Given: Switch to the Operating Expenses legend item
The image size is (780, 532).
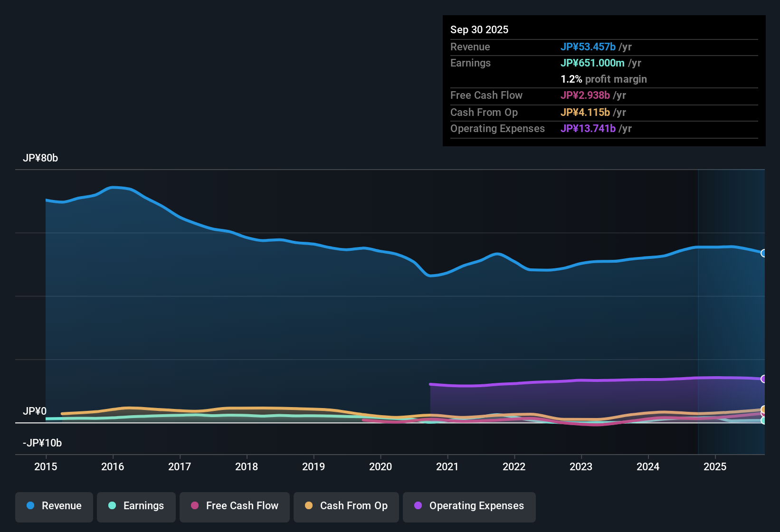Looking at the screenshot, I should point(469,506).
